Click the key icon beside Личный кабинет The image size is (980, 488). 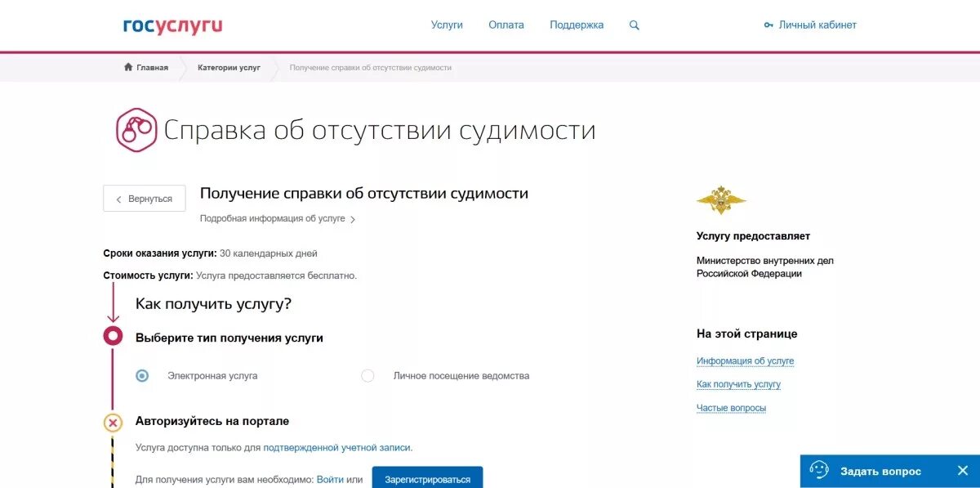[x=768, y=25]
